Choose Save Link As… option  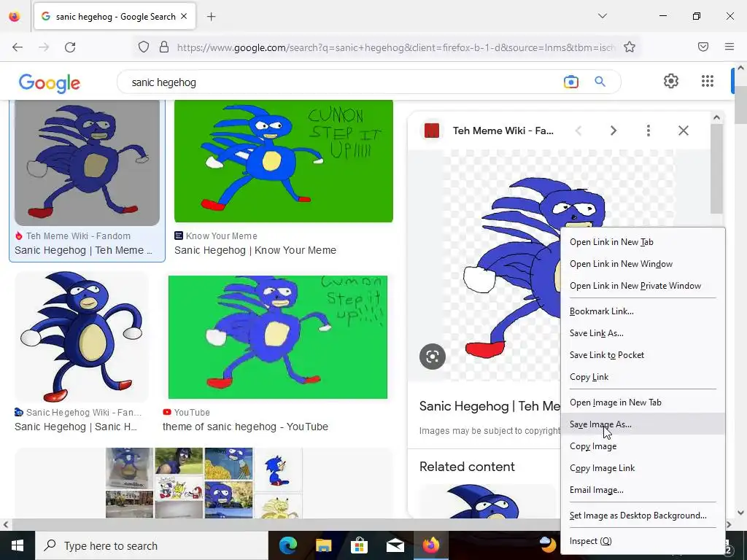click(x=643, y=333)
